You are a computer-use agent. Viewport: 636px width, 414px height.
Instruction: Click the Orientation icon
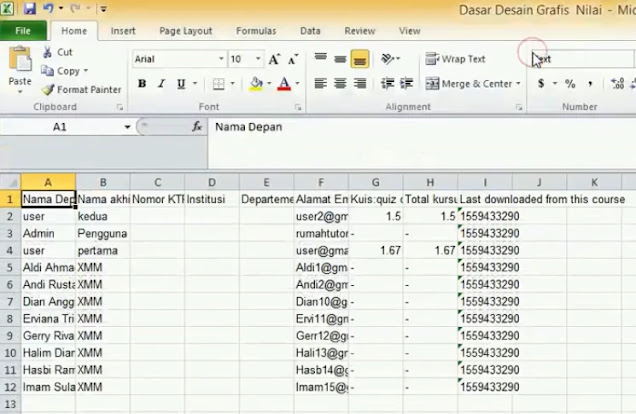coord(389,59)
